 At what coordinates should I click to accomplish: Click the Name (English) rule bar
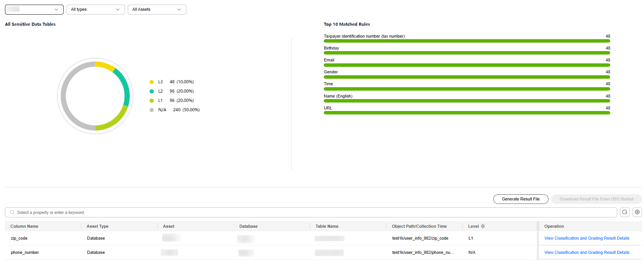467,101
